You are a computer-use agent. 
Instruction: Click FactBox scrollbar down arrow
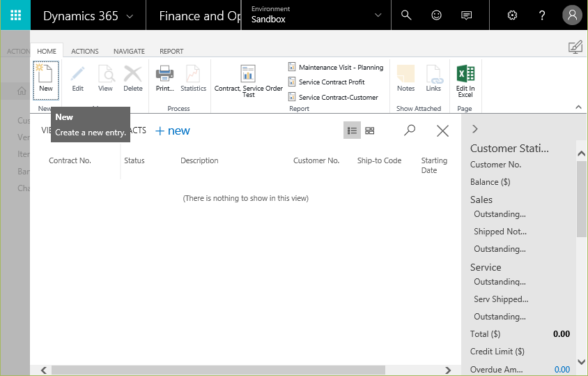(581, 362)
